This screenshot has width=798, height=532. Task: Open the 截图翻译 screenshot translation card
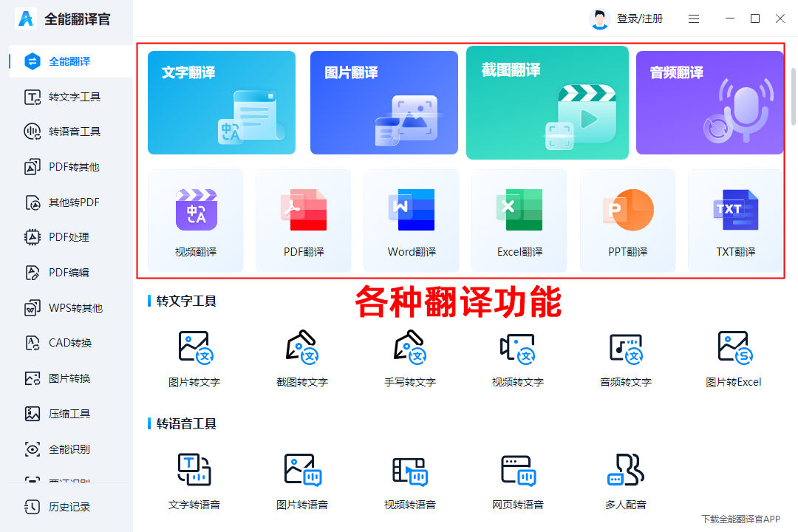coord(547,102)
